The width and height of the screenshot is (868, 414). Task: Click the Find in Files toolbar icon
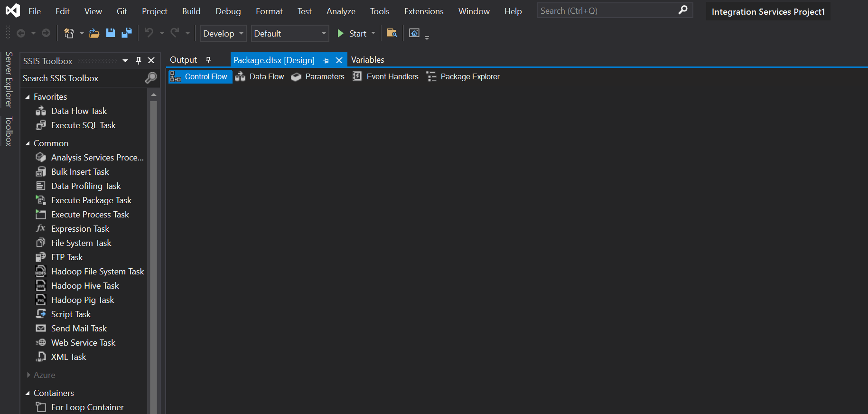point(392,33)
